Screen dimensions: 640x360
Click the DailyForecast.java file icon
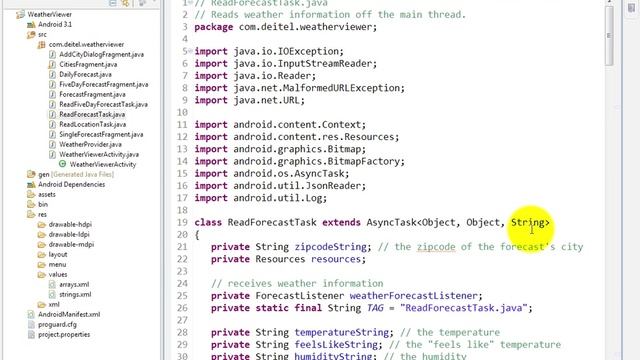[52, 75]
